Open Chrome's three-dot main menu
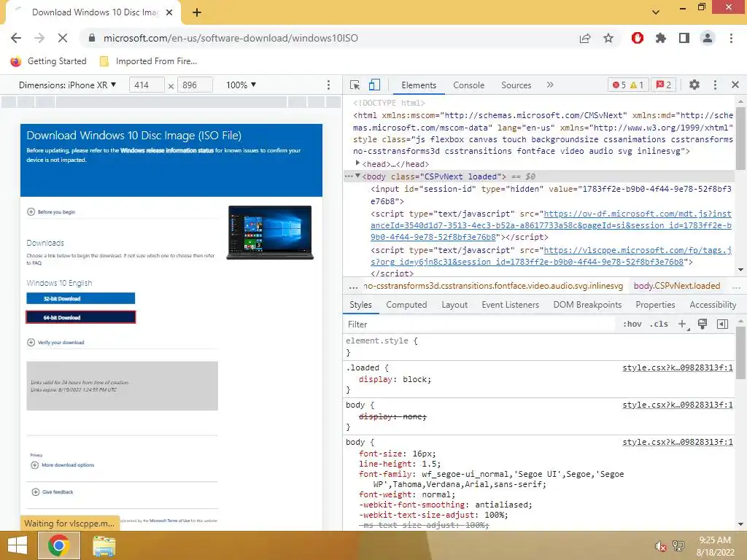Viewport: 747px width, 560px height. (x=731, y=38)
